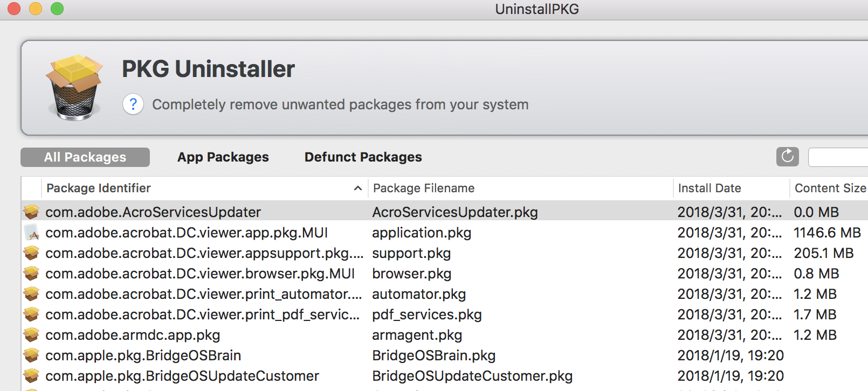868x391 pixels.
Task: Click the PKG Uninstaller trash can logo
Action: click(74, 87)
